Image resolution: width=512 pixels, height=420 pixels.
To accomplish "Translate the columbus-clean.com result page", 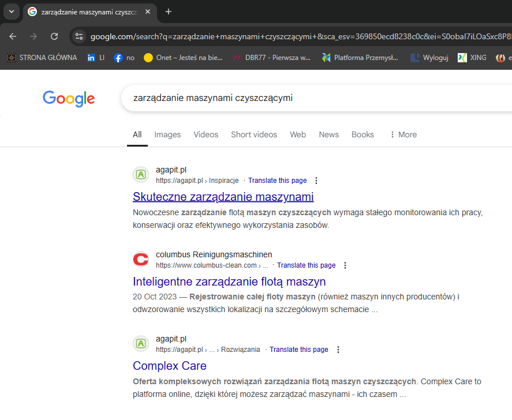I will click(x=307, y=265).
